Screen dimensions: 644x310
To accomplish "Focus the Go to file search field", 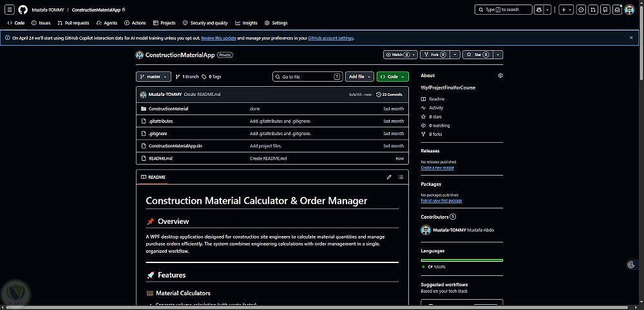I will (x=308, y=77).
